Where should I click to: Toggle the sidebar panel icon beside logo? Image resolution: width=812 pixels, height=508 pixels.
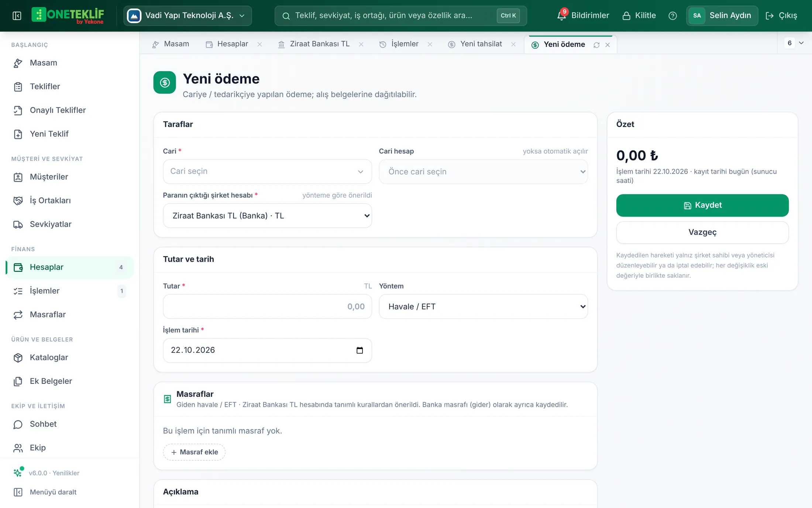point(17,16)
